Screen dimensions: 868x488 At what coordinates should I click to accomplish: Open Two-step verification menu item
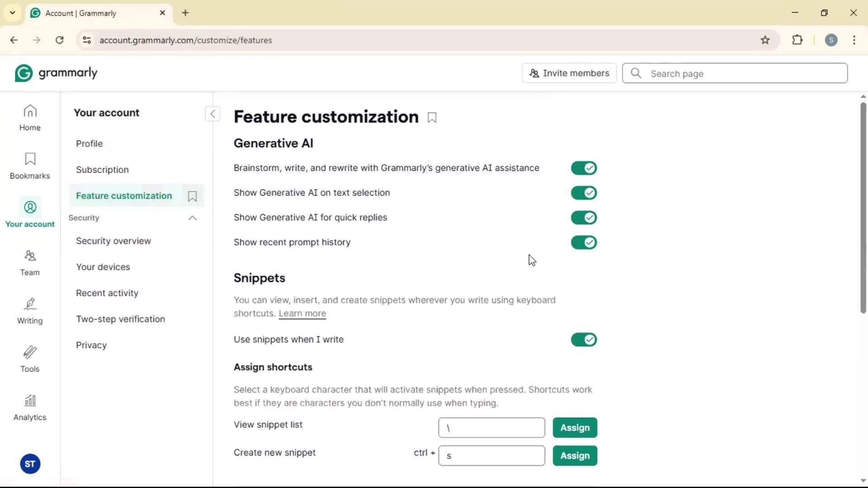[x=120, y=319]
